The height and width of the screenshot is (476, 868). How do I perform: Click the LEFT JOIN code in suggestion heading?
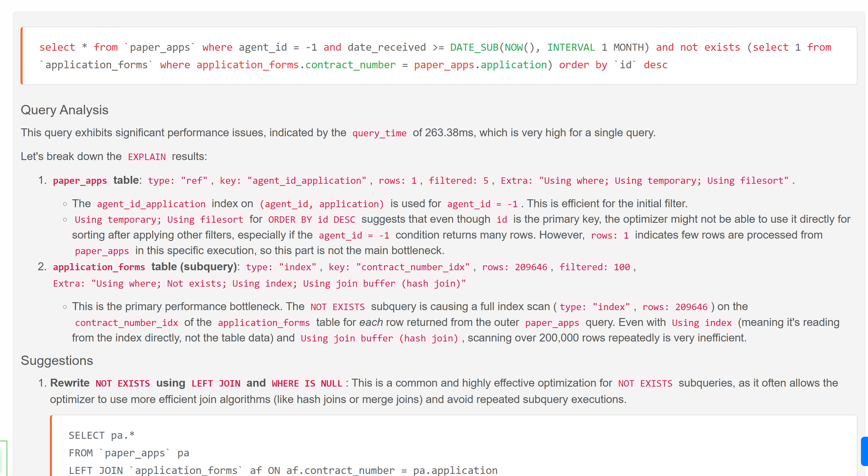[x=216, y=383]
